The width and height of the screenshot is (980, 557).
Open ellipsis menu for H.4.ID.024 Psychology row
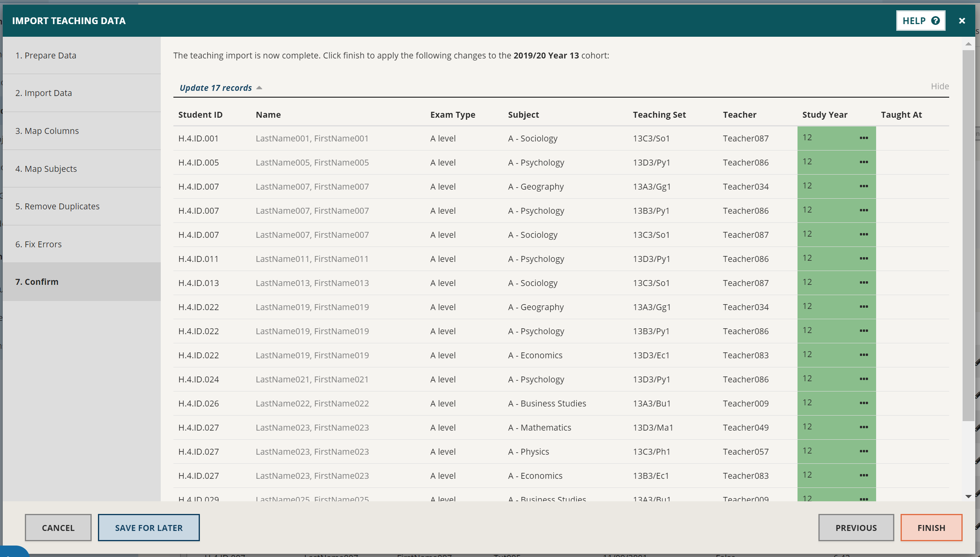pyautogui.click(x=863, y=379)
